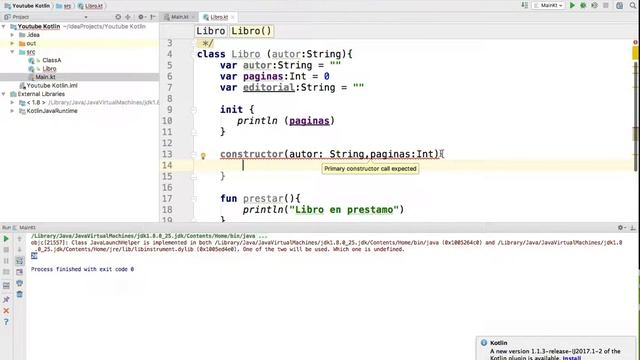Click the Collapse All icon in Project panel
640x360 pixels.
click(128, 17)
